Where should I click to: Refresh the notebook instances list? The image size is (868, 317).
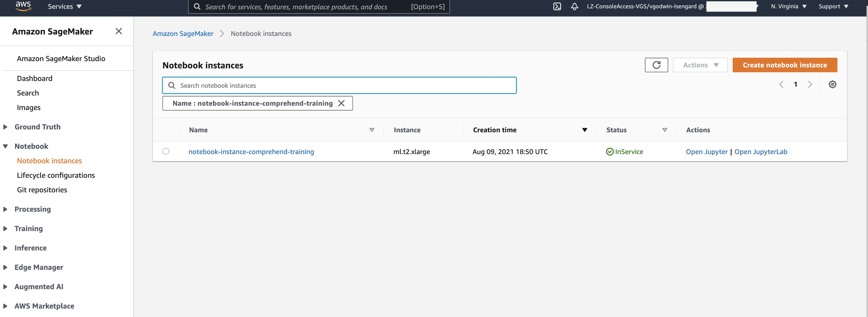(656, 65)
